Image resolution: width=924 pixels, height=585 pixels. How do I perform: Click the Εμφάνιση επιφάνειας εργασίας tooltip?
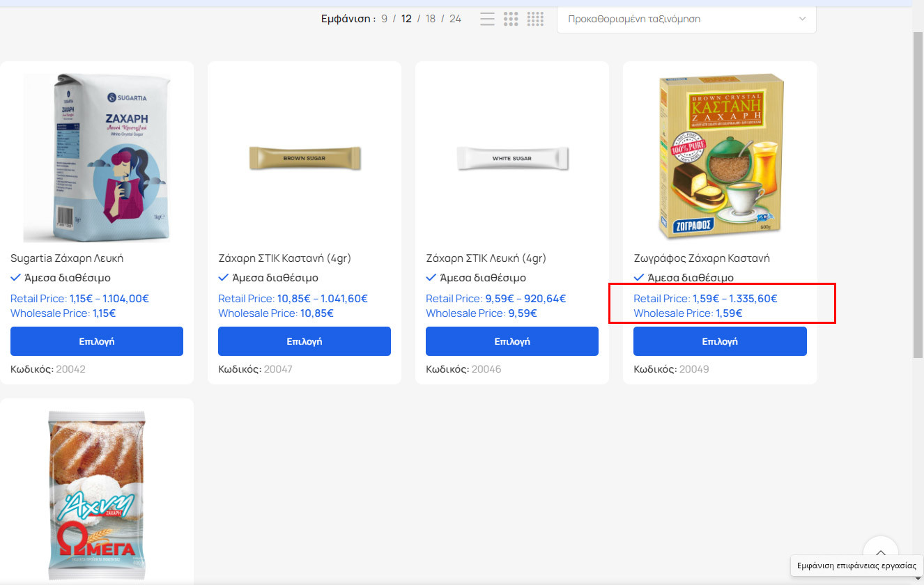[857, 565]
